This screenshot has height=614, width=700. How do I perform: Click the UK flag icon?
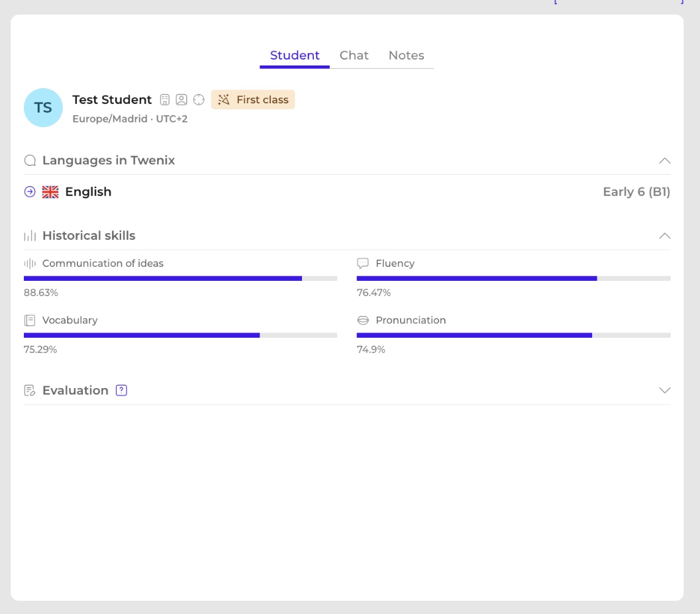tap(50, 191)
